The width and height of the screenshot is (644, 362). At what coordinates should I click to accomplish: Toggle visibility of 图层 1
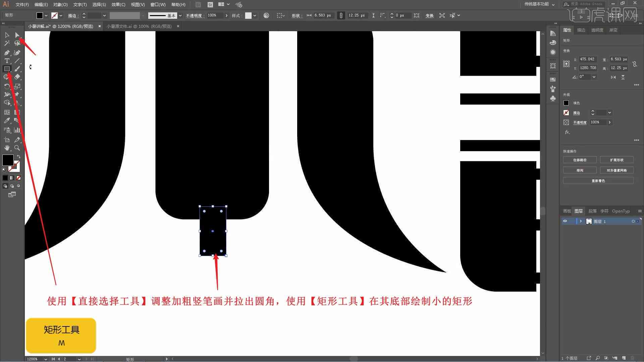[566, 221]
